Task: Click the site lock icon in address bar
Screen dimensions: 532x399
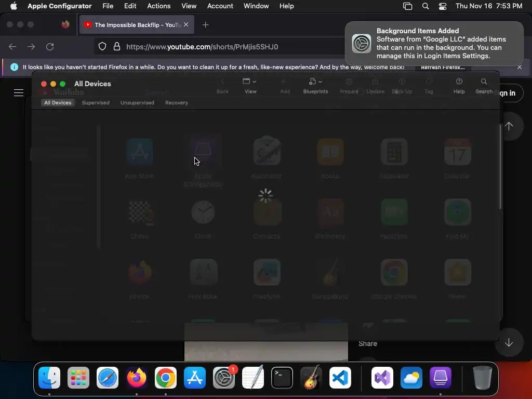Action: (117, 46)
